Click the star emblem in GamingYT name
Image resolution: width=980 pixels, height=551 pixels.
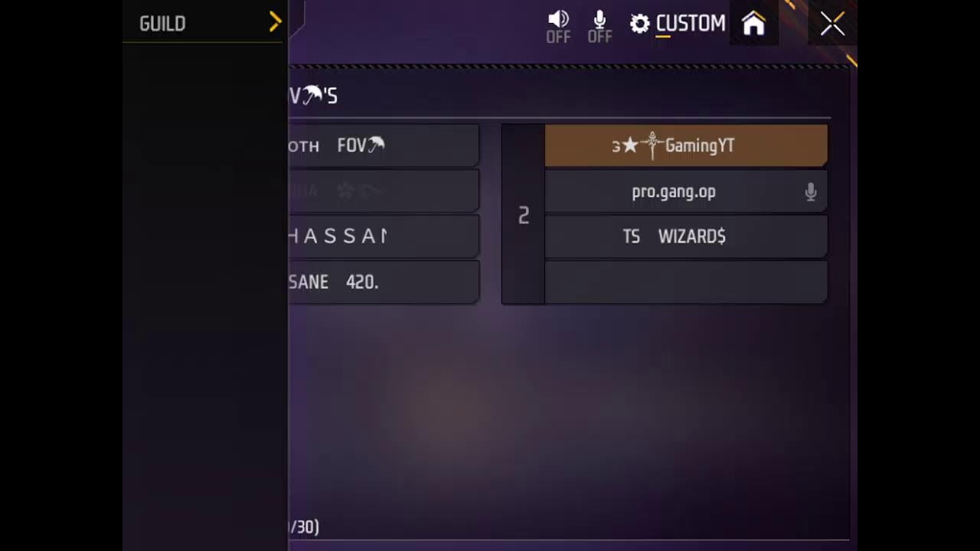(629, 145)
